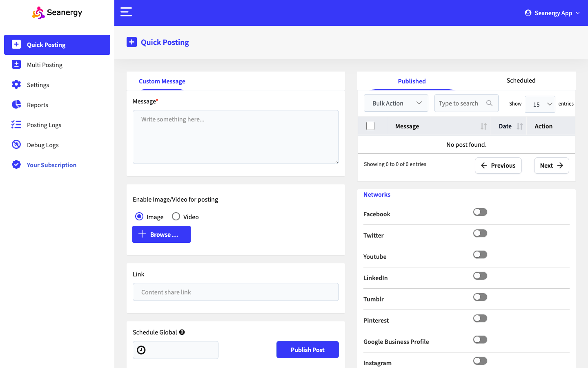The image size is (588, 368).
Task: Click the Message column sort icon
Action: [483, 126]
